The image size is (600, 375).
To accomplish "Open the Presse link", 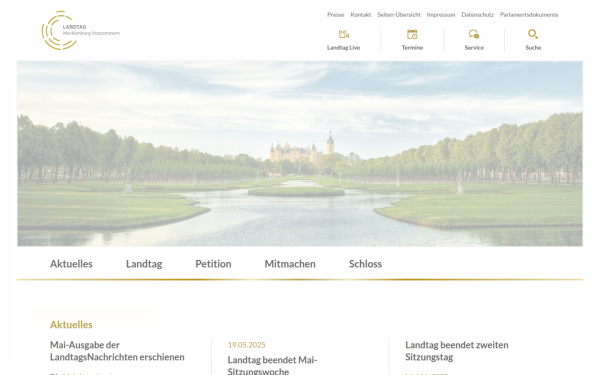I will click(336, 15).
